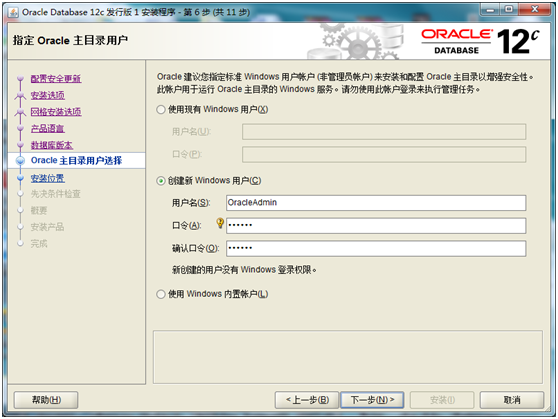Select the Oracle 主目录用户选择 step
558x419 pixels.
coord(77,161)
